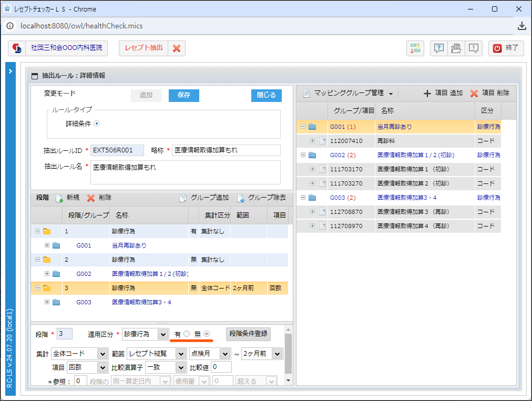
Task: Expand G001 当月再診あり in stage tree
Action: (x=47, y=245)
